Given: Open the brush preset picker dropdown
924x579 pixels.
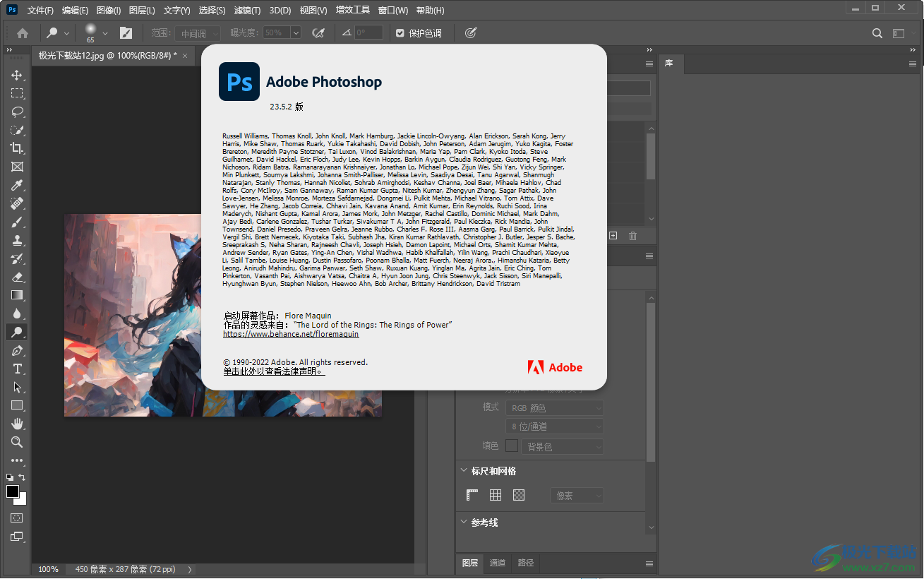Looking at the screenshot, I should pyautogui.click(x=105, y=33).
